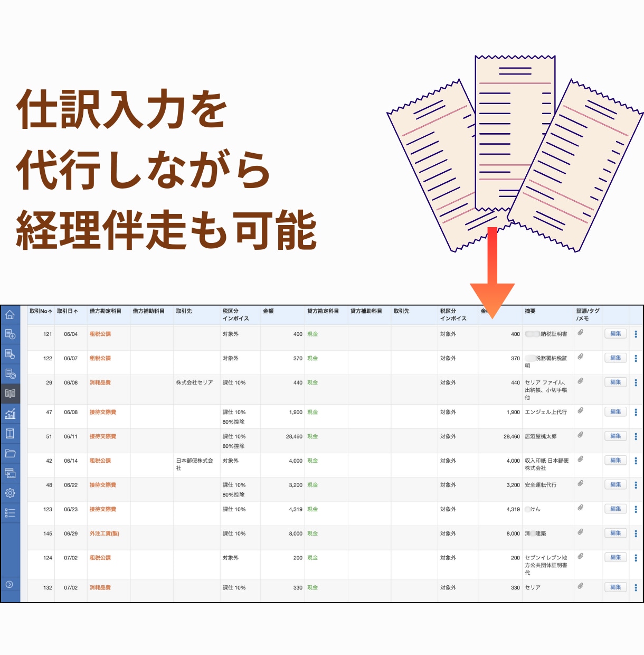
Task: Open the attachment paperclip for entry 42
Action: (x=580, y=459)
